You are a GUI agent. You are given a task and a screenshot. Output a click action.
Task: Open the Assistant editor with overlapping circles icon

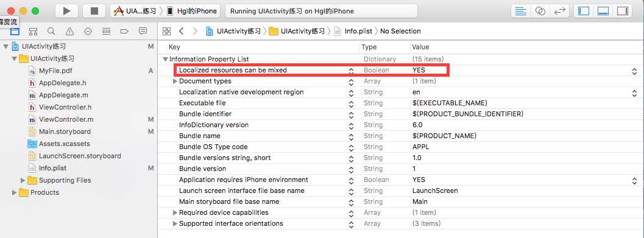tap(540, 11)
